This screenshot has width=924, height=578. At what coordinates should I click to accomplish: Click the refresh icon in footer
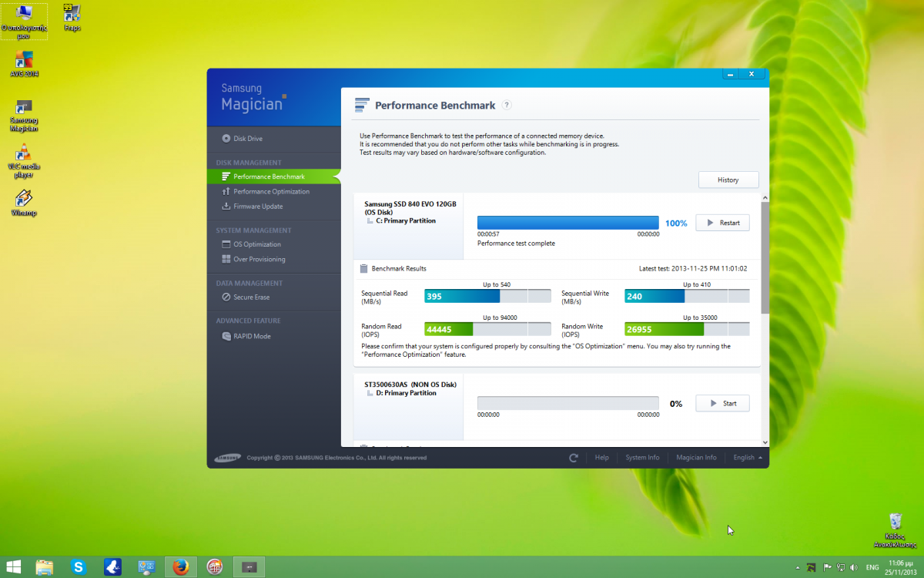(574, 458)
